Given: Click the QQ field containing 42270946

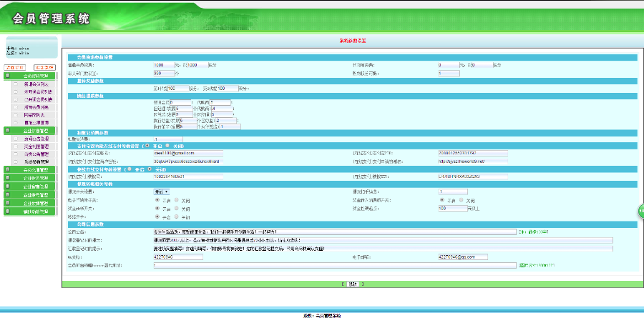Looking at the screenshot, I should (178, 257).
